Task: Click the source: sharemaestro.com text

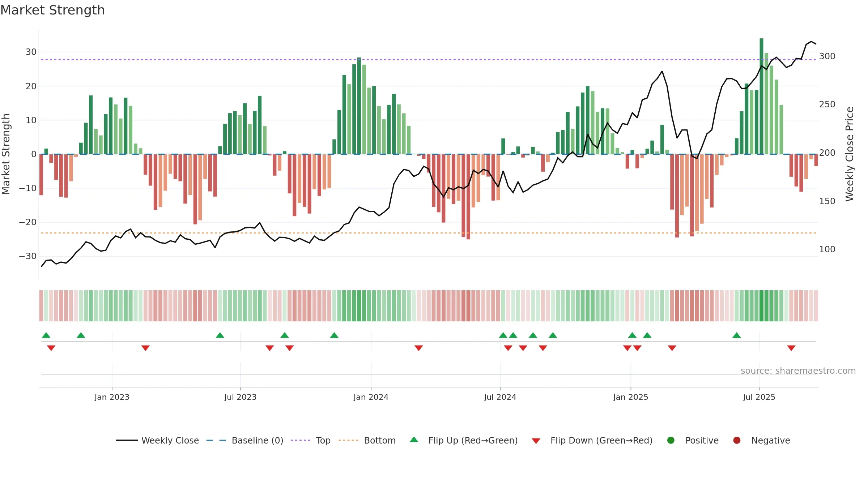Action: tap(798, 371)
